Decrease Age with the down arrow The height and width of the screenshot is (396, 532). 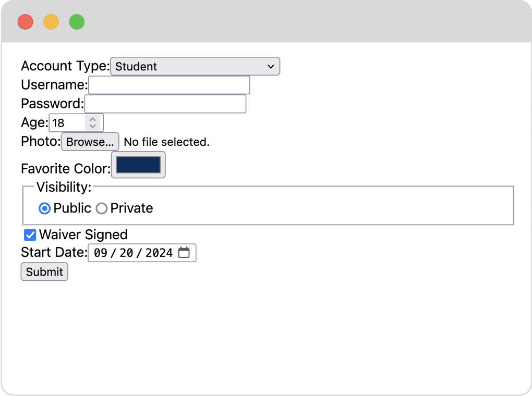tap(92, 126)
